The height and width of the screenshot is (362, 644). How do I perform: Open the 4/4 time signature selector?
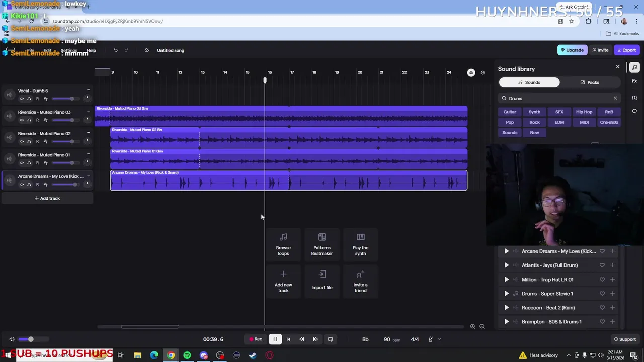pyautogui.click(x=415, y=339)
